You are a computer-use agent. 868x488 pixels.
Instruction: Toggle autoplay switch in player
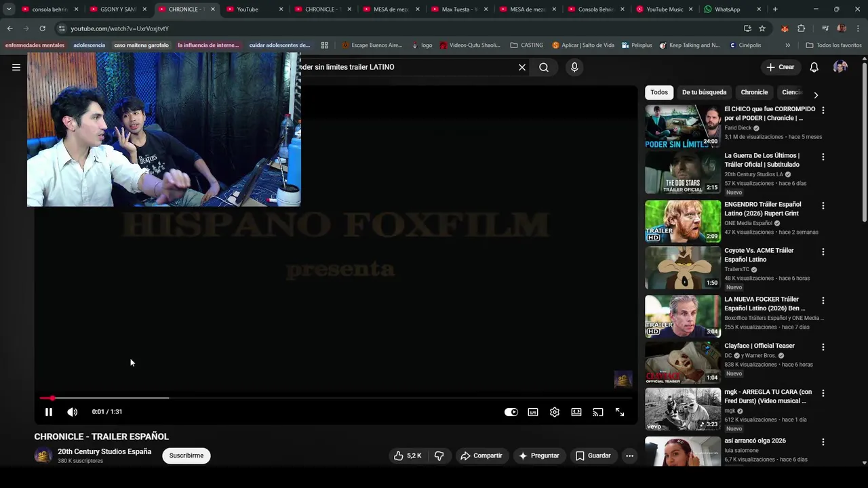pos(511,412)
